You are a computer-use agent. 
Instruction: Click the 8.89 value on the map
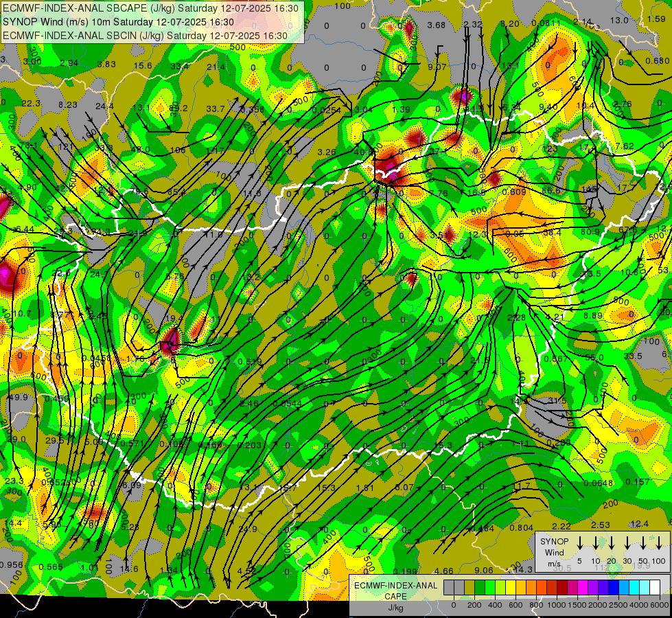pyautogui.click(x=592, y=315)
